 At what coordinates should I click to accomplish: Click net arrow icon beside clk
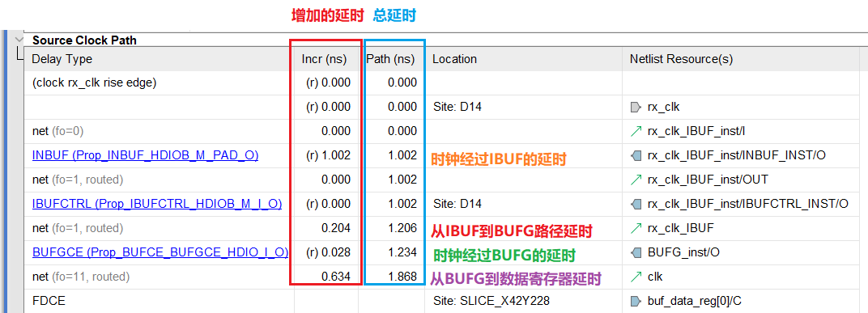coord(636,277)
